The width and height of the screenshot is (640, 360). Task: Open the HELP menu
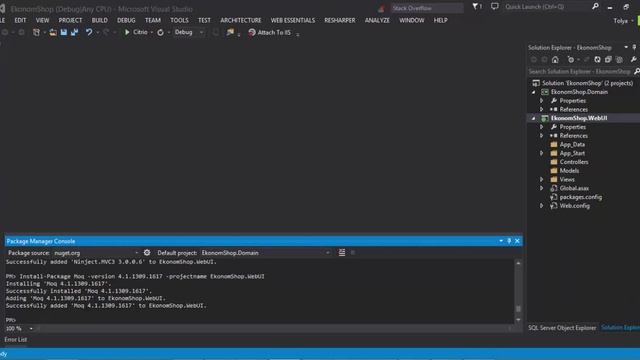(440, 20)
